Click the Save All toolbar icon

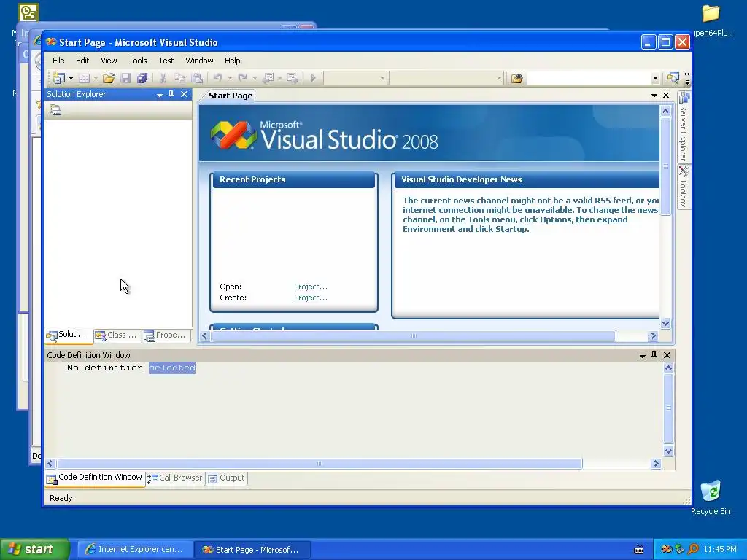point(142,78)
